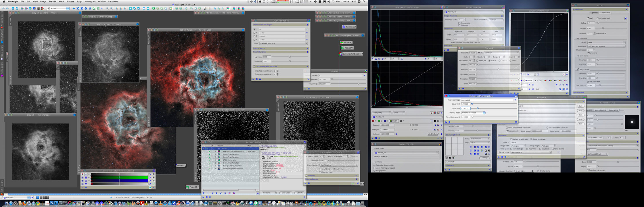
Task: Enable the R channel checkbox in LRGBCombination
Action: click(x=254, y=33)
